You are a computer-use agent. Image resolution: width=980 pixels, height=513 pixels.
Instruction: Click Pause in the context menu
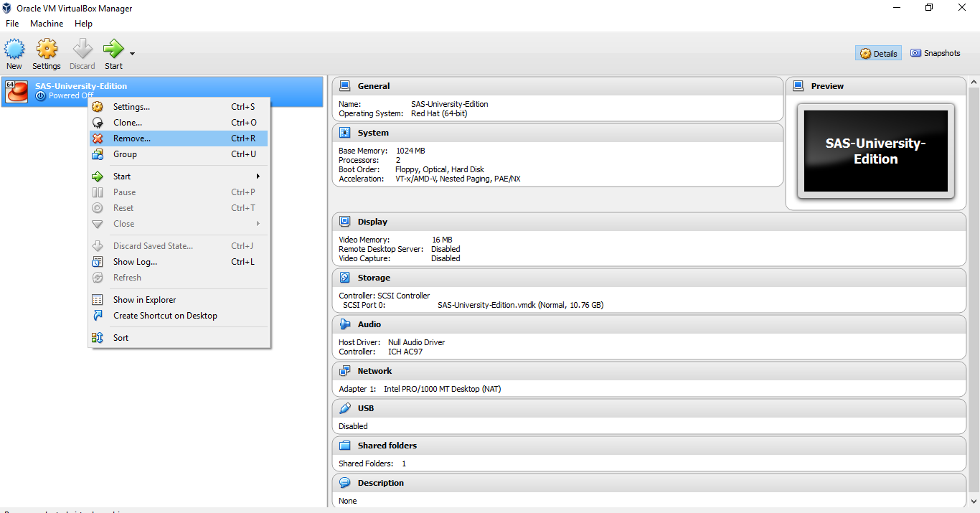(178, 192)
